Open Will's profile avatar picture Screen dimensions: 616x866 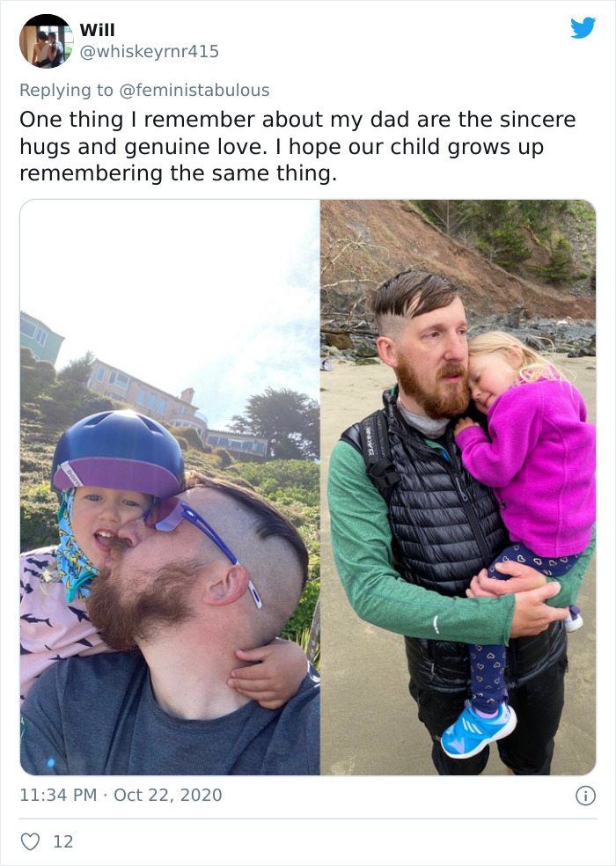pyautogui.click(x=46, y=40)
